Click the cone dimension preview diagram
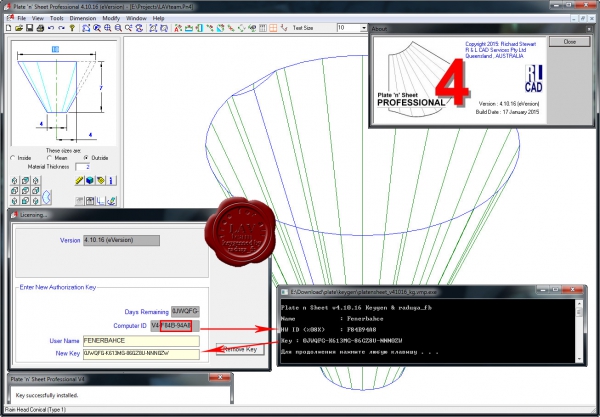600x417 pixels. (64, 93)
